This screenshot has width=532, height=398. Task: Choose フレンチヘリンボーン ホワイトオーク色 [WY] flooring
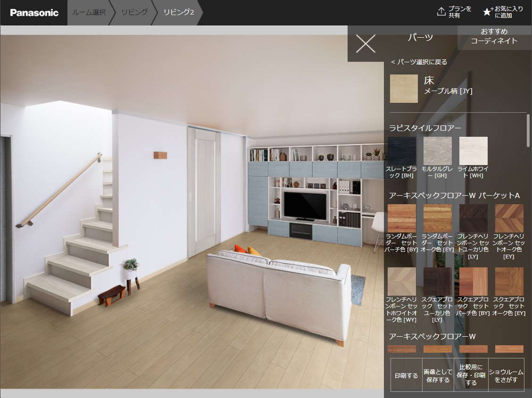click(401, 282)
